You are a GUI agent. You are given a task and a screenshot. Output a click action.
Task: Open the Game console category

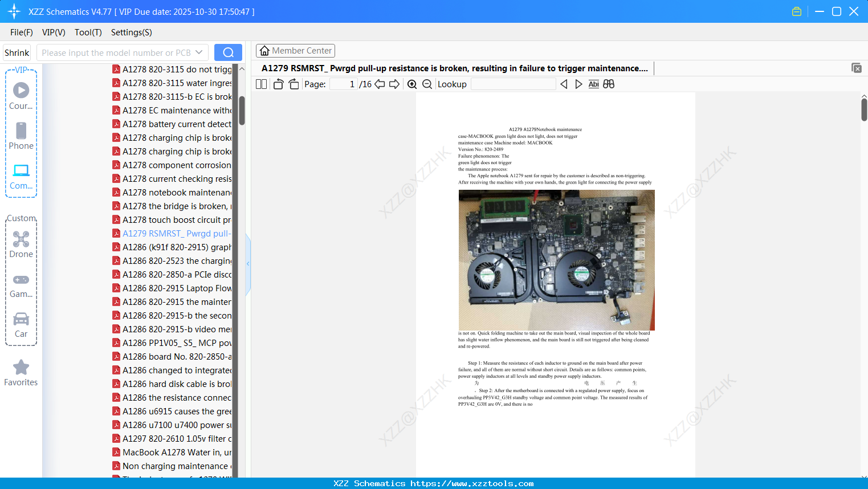21,280
